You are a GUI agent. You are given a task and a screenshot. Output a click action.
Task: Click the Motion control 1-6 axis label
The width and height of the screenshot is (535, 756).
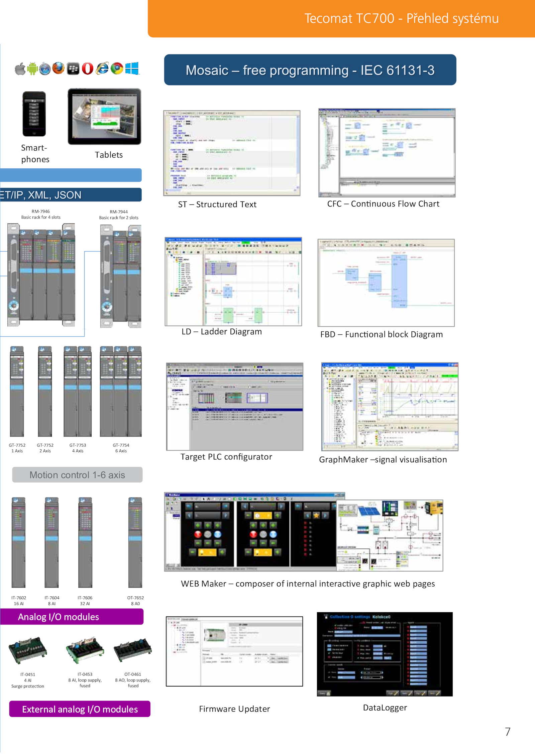tap(77, 475)
